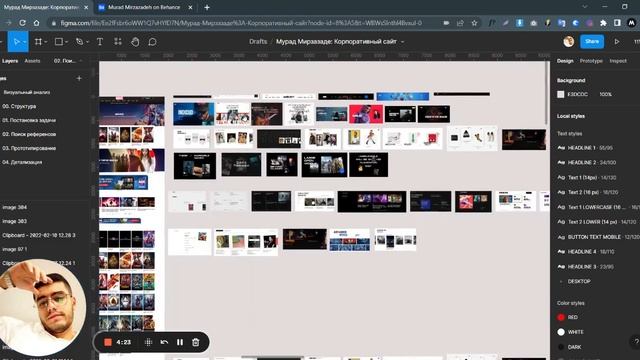Open file name dropdown chevron
The image size is (640, 360).
pos(402,42)
